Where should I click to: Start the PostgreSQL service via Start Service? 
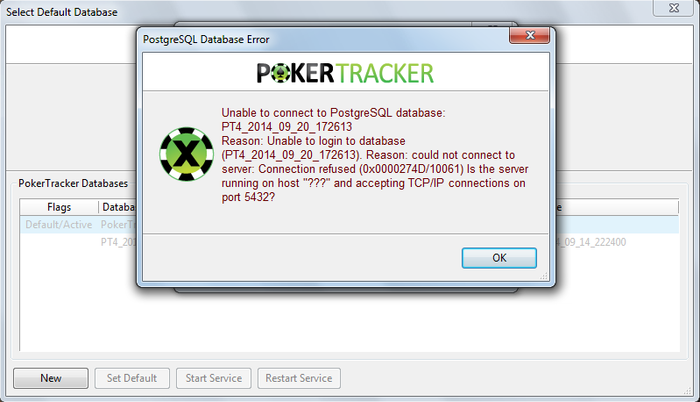pos(213,378)
